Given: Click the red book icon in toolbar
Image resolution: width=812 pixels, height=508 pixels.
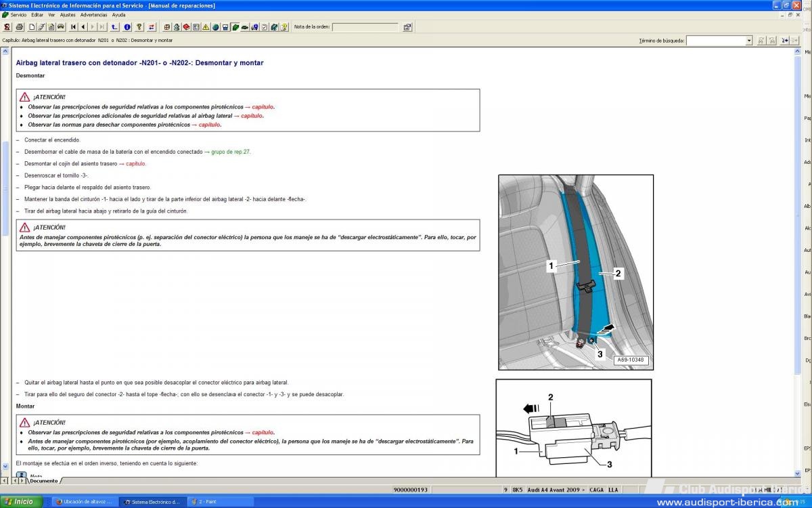Looking at the screenshot, I should tap(186, 27).
